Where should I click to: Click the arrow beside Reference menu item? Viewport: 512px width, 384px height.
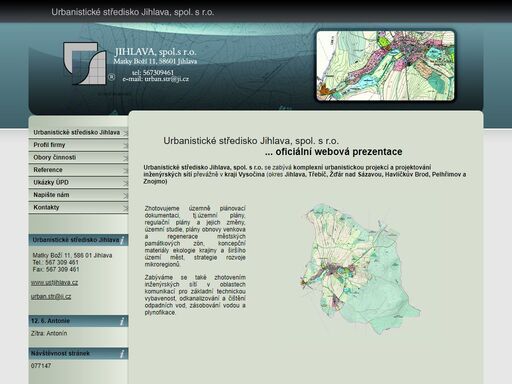click(125, 170)
